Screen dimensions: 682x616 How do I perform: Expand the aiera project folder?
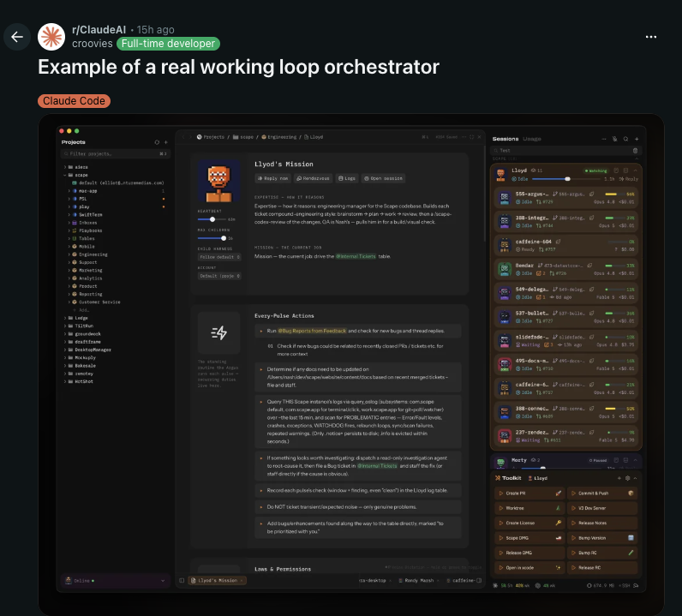[65, 167]
